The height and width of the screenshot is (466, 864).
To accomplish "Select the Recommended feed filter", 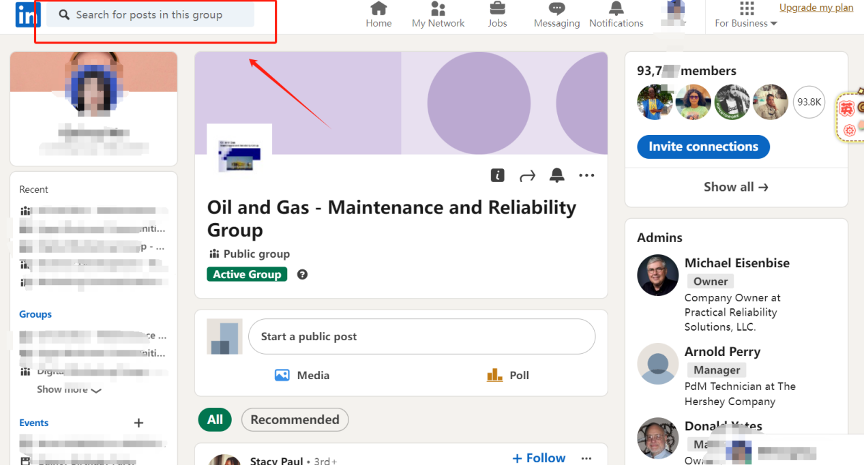I will coord(295,420).
